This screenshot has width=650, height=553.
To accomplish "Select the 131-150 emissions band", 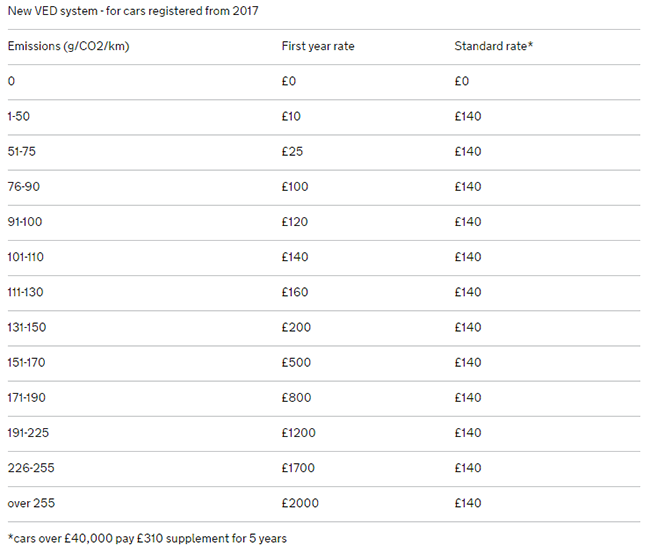I will click(x=27, y=327).
